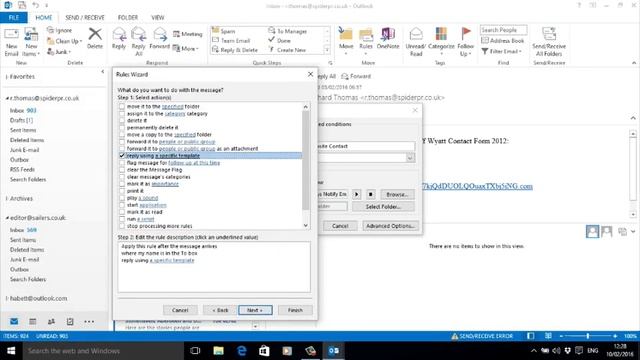Viewport: 640px width, 360px height.
Task: Check 'mark it as read' action
Action: click(122, 212)
